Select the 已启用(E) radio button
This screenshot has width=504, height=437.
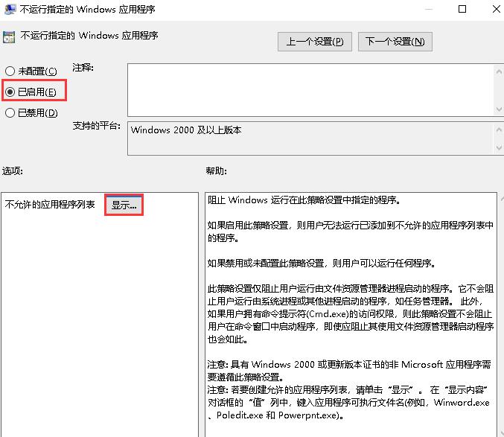[31, 92]
